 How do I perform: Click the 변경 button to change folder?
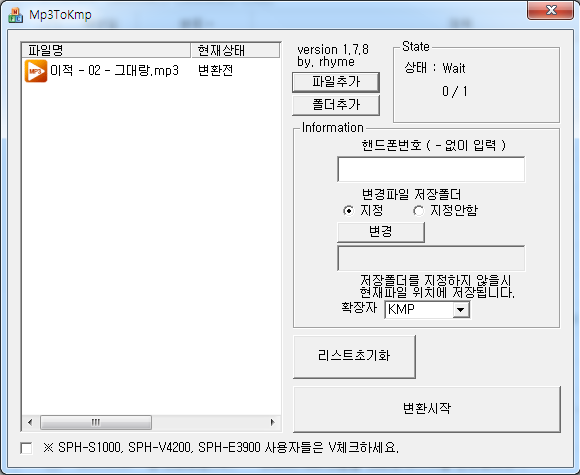(x=381, y=232)
